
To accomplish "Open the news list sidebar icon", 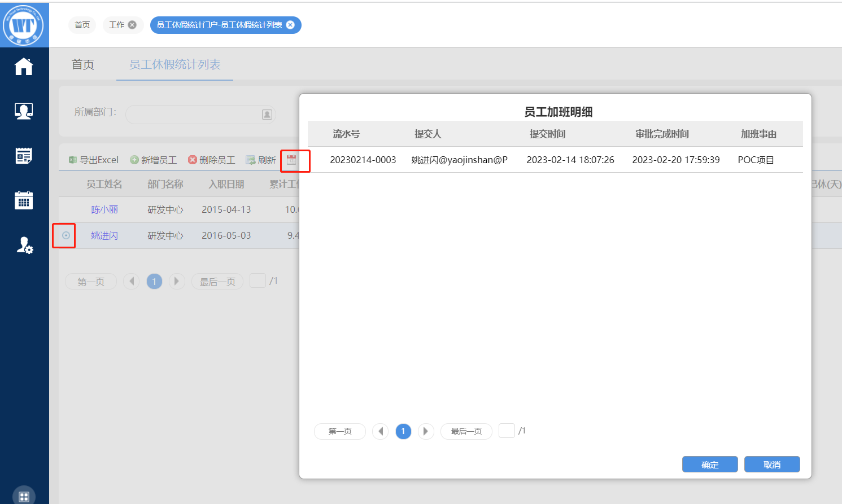I will click(24, 156).
